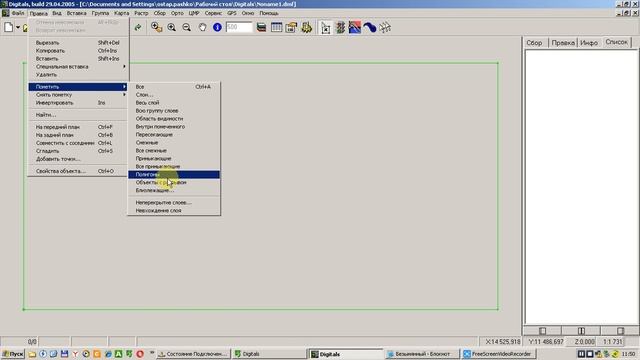Open the Карта menu
This screenshot has height=360, width=640.
(x=121, y=13)
